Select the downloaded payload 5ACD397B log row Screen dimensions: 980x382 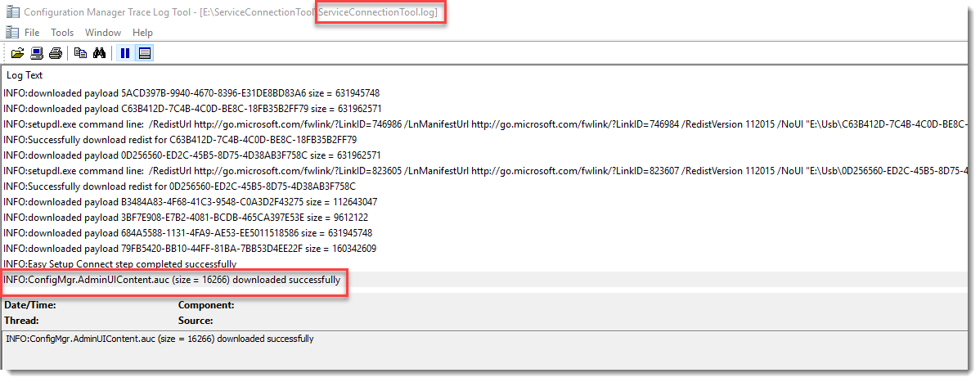(x=191, y=93)
